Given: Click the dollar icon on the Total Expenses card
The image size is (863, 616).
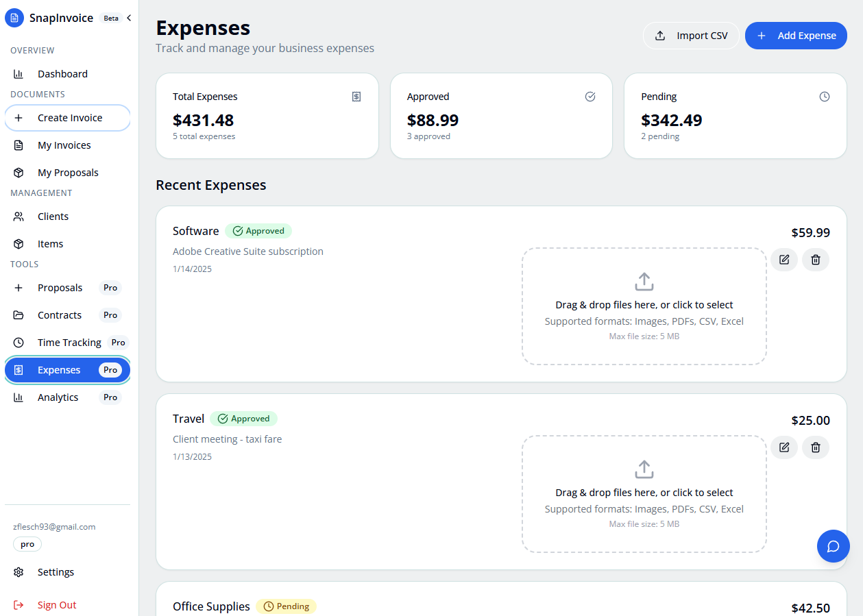Looking at the screenshot, I should pos(356,97).
